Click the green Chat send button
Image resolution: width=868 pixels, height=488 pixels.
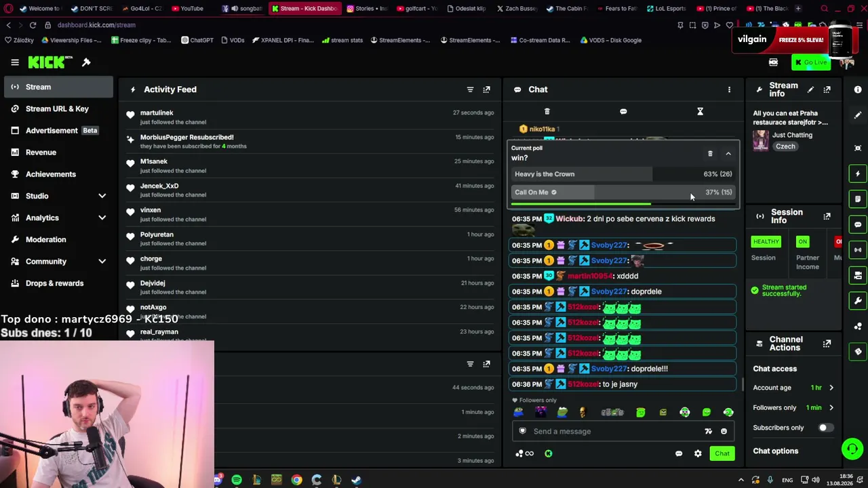tap(722, 453)
